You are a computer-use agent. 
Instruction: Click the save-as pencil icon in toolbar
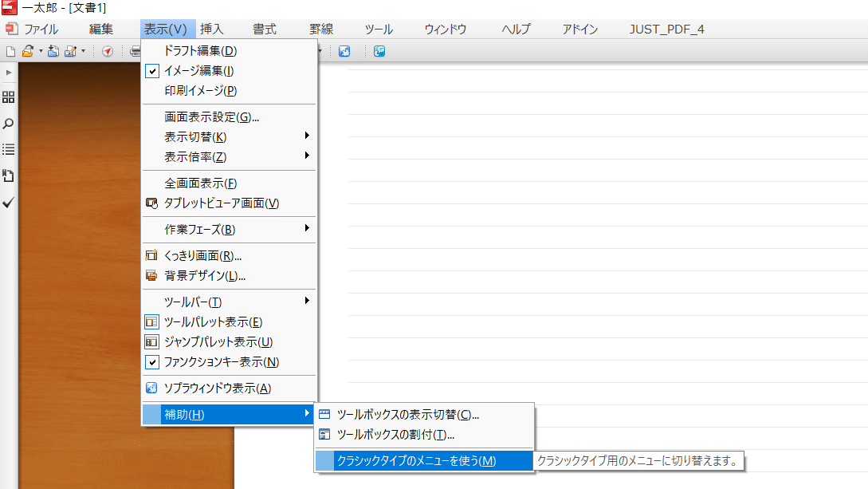[70, 52]
